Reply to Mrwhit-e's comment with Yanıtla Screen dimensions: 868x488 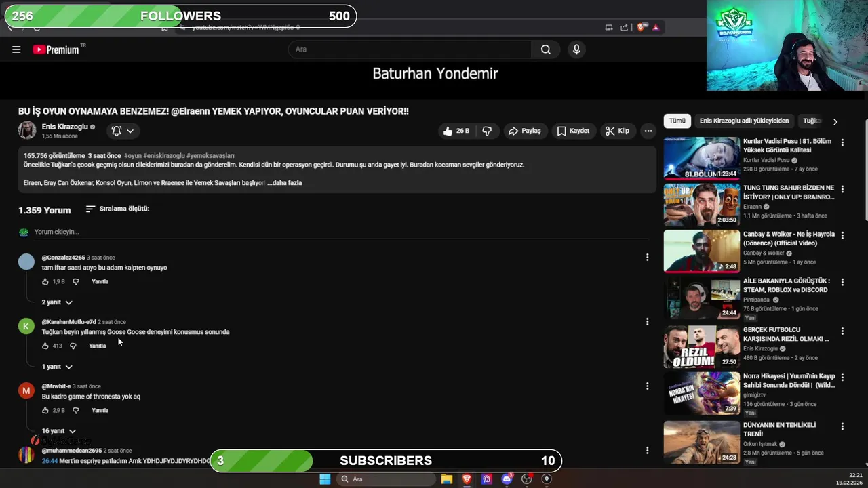pyautogui.click(x=100, y=410)
